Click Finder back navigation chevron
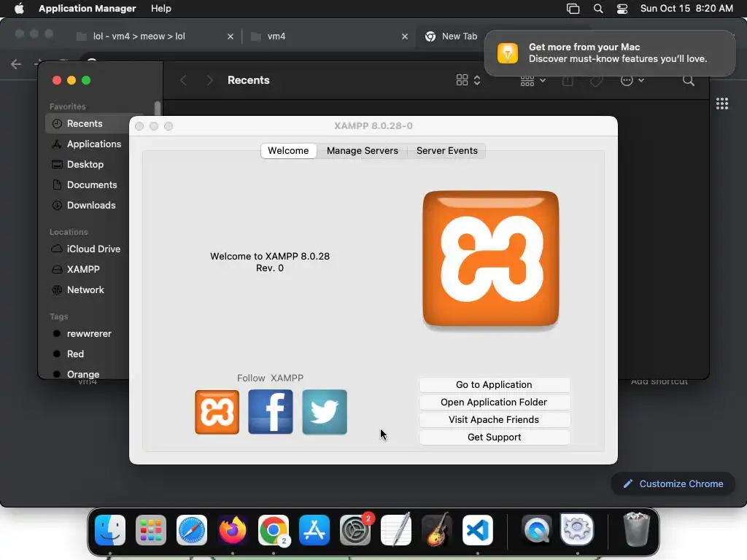The height and width of the screenshot is (560, 747). pos(183,80)
